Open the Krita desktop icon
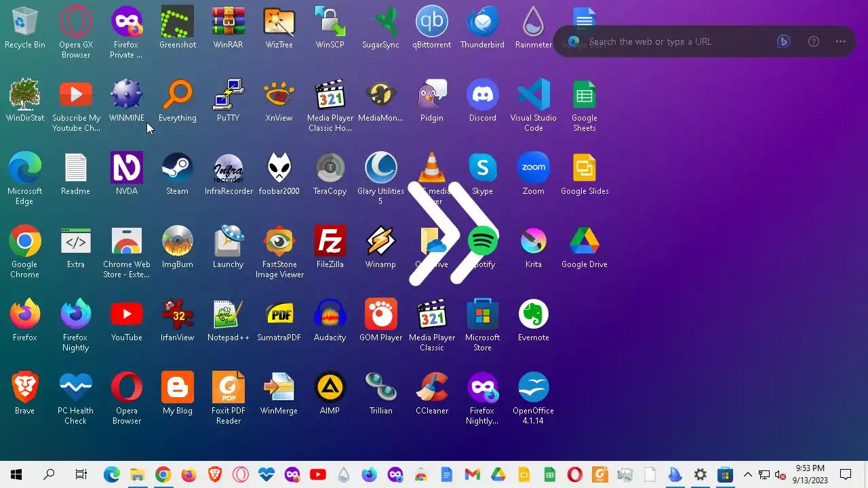Screen dimensions: 868x488 click(534, 248)
